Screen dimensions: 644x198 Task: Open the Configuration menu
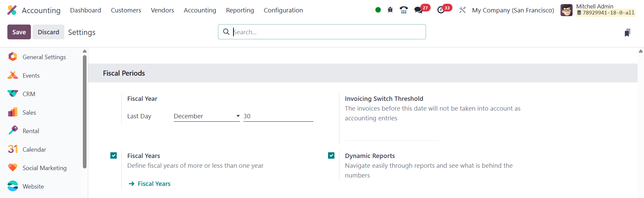[x=283, y=10]
